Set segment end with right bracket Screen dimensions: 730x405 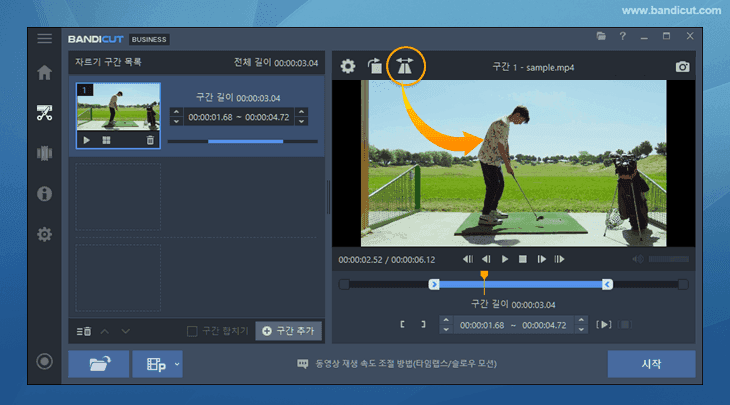[x=423, y=324]
